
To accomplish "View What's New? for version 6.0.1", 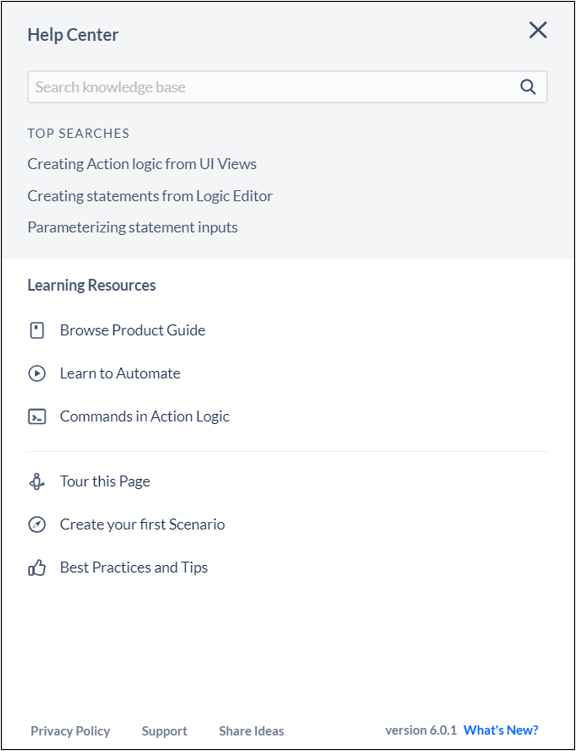I will pyautogui.click(x=501, y=730).
